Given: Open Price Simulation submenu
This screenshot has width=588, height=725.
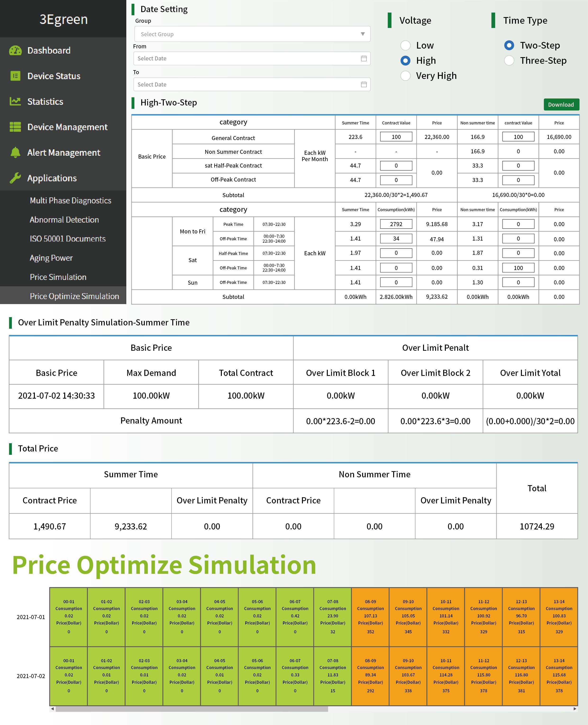Looking at the screenshot, I should pos(58,277).
